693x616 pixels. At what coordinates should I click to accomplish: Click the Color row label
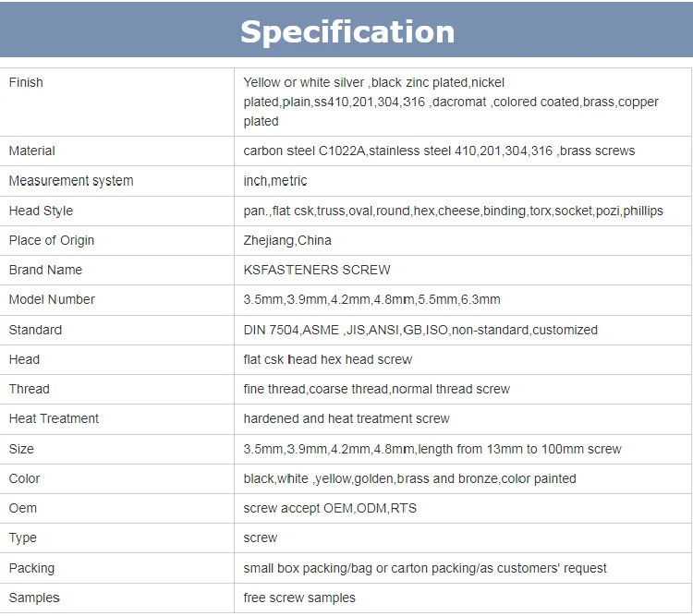pyautogui.click(x=25, y=478)
